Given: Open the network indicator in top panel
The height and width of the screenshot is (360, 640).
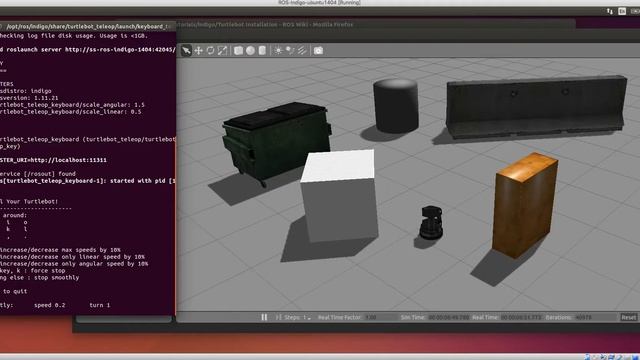Looking at the screenshot, I should [x=609, y=11].
